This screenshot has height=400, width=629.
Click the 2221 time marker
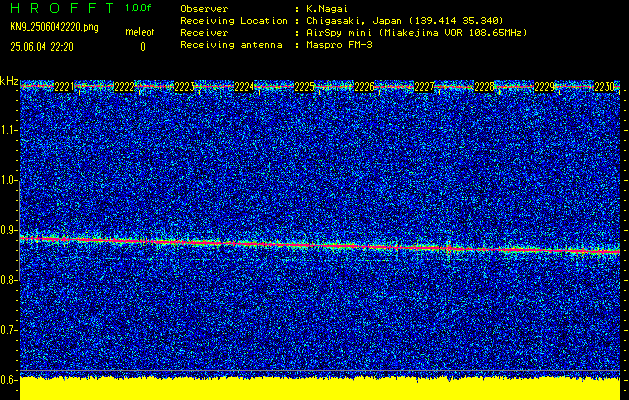64,87
